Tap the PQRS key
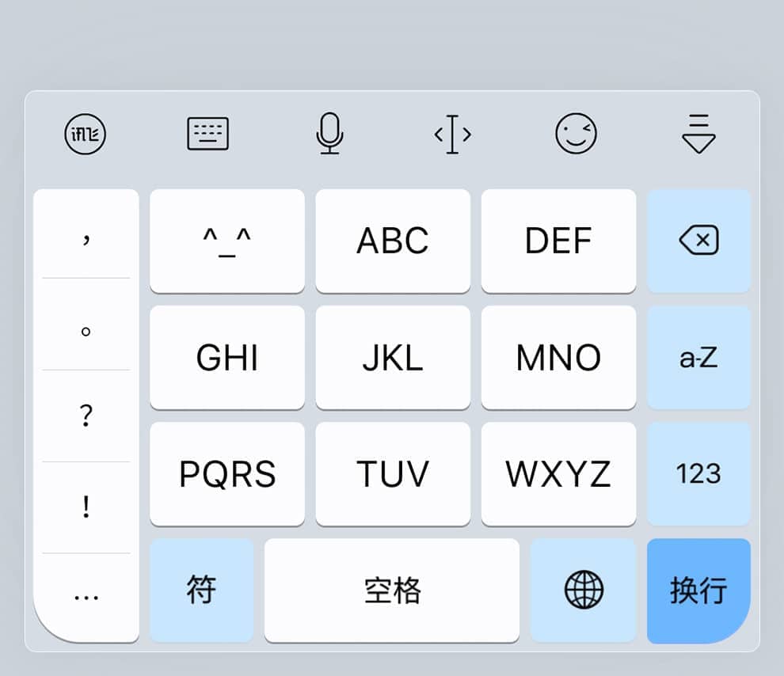Viewport: 784px width, 676px height. coord(227,473)
